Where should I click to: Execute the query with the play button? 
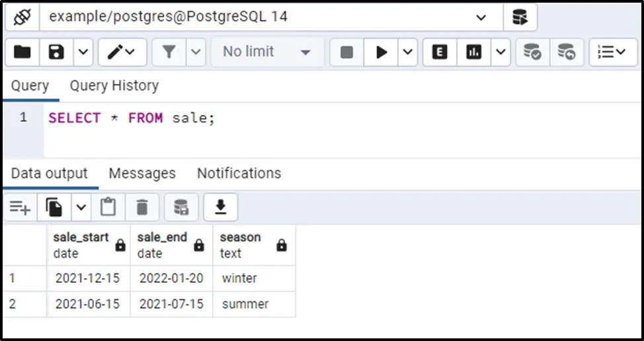click(x=382, y=52)
